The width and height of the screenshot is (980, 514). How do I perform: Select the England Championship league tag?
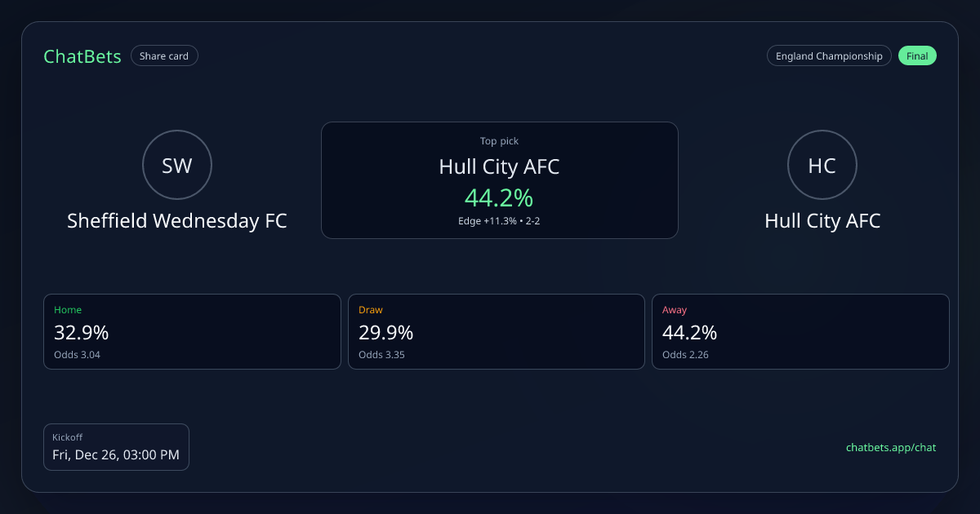coord(829,56)
